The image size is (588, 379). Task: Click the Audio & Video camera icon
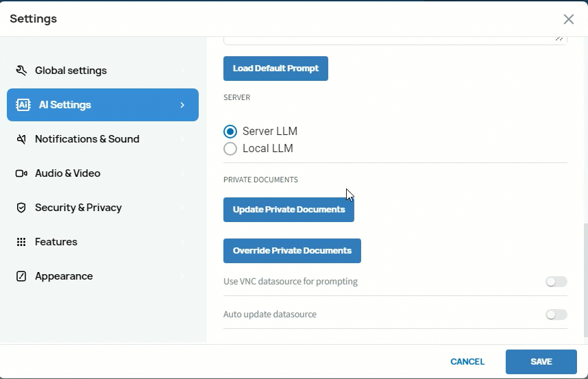[21, 173]
